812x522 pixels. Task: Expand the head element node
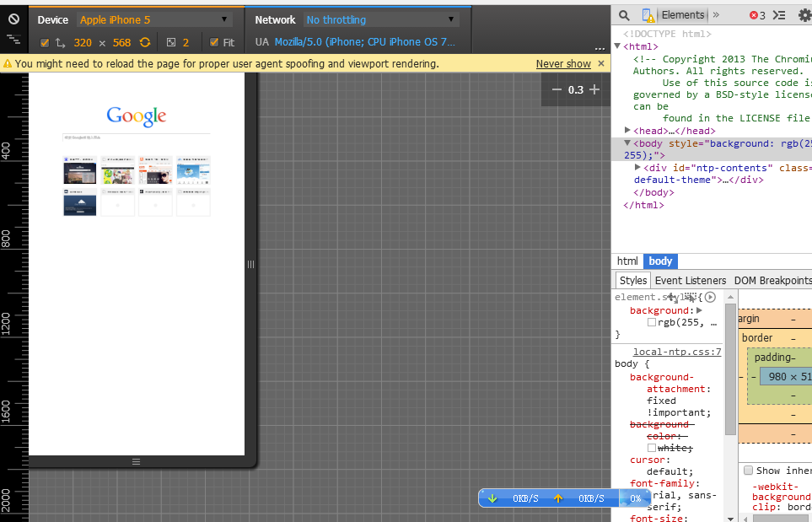[x=627, y=131]
